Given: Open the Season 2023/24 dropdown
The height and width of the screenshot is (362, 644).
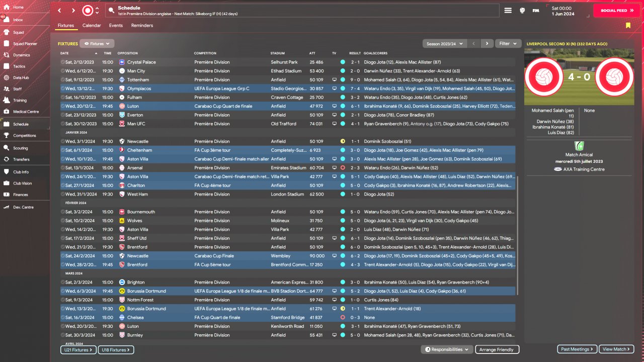Looking at the screenshot, I should tap(445, 44).
